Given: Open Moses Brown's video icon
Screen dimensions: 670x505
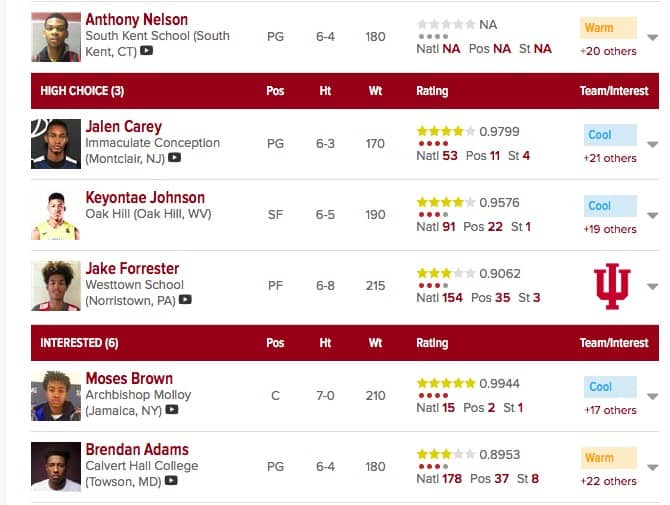Looking at the screenshot, I should pos(172,410).
